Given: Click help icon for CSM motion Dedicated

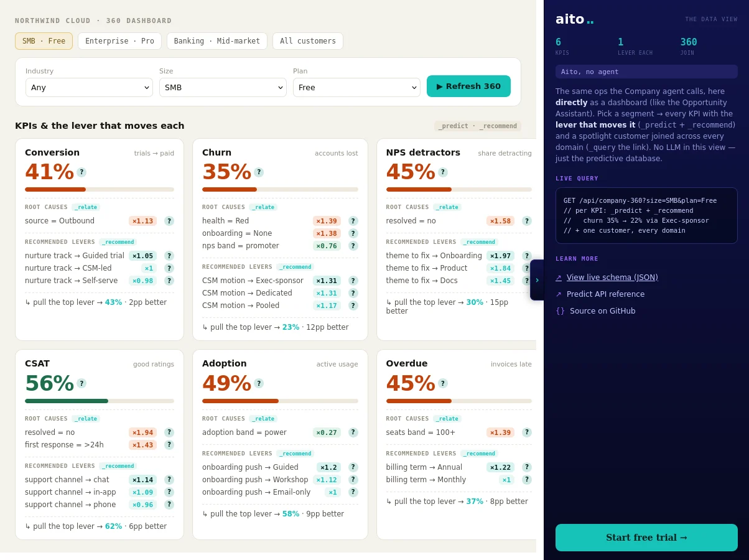Looking at the screenshot, I should tap(353, 293).
